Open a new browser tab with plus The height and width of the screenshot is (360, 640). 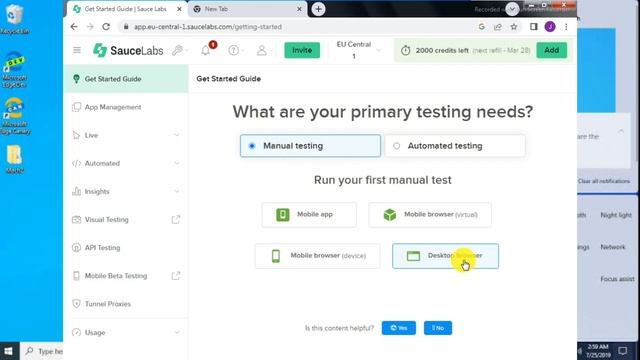click(318, 9)
